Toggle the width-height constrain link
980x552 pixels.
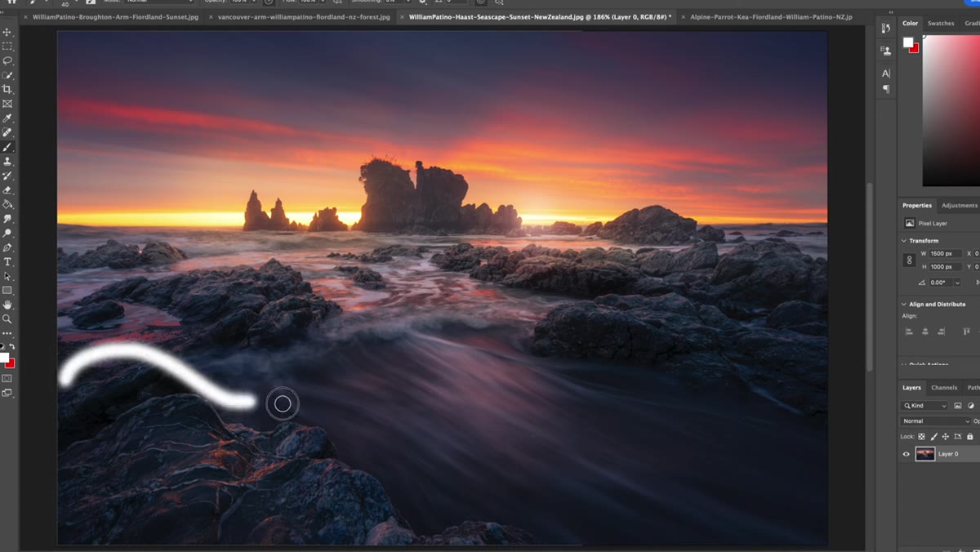coord(909,260)
